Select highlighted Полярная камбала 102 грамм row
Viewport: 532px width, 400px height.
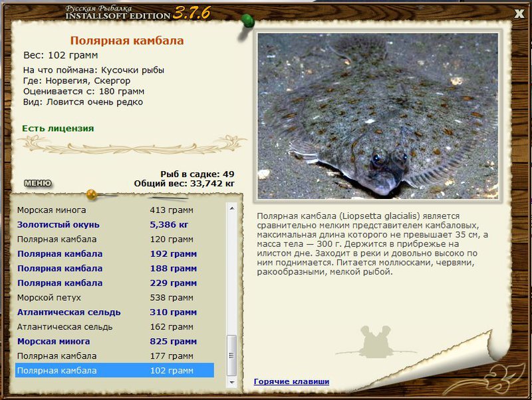(114, 371)
